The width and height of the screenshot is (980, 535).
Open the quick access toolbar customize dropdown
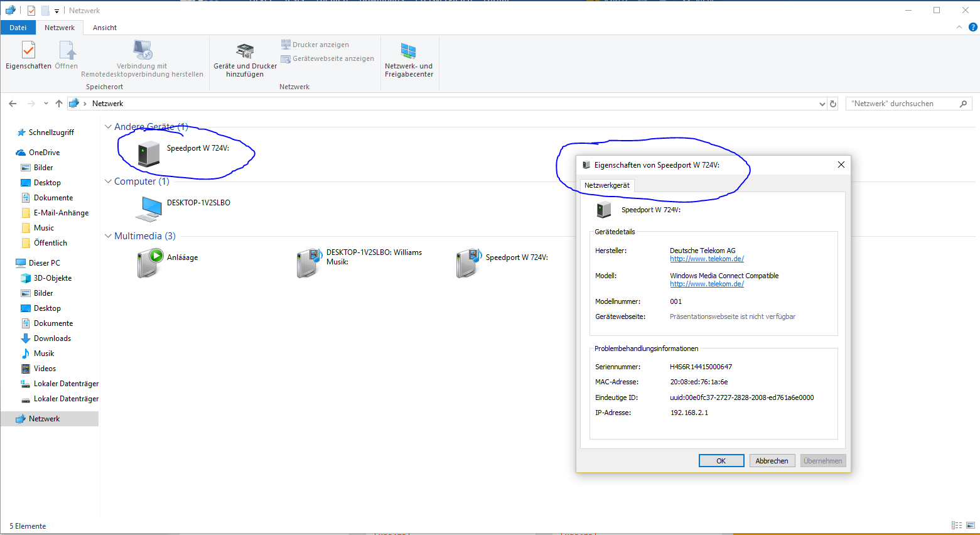point(57,11)
